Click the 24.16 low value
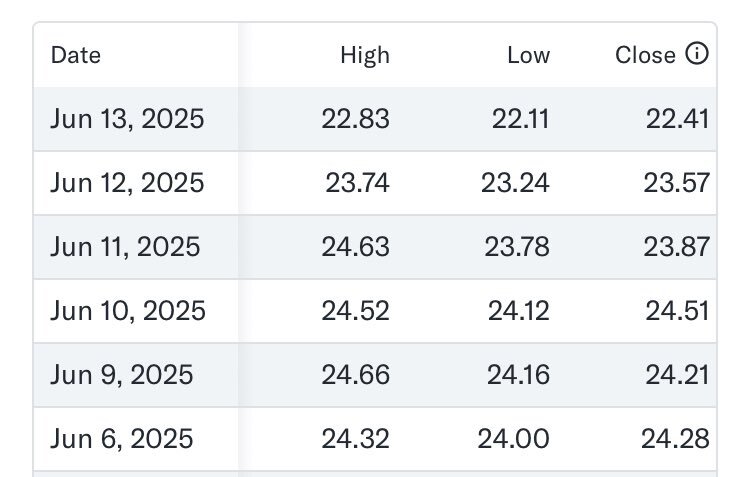Viewport: 750px width, 477px height. 518,375
